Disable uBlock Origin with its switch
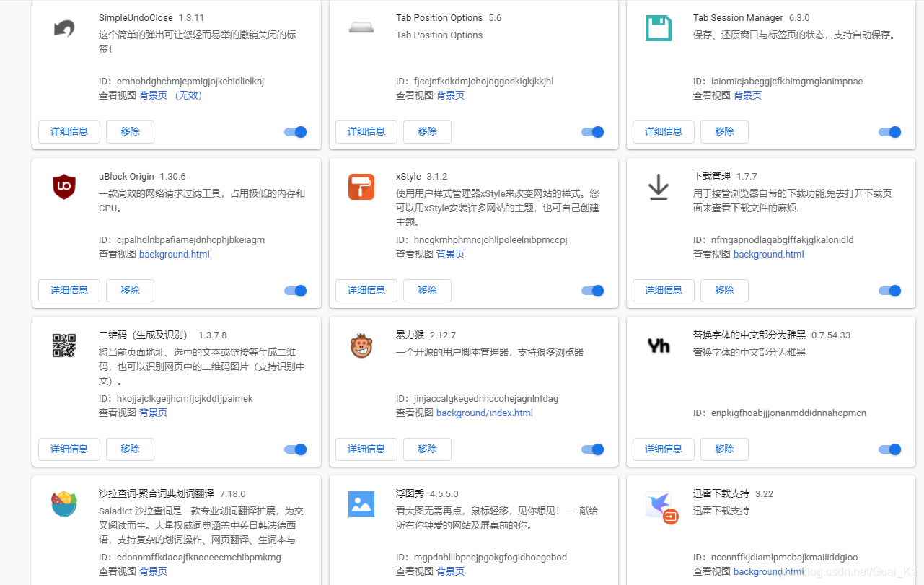Image resolution: width=924 pixels, height=585 pixels. coord(296,291)
